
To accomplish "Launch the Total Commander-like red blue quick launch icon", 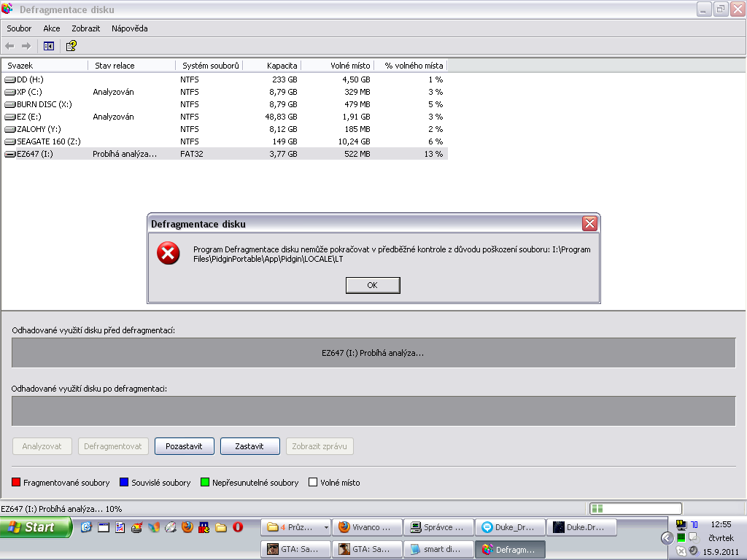I will [204, 527].
